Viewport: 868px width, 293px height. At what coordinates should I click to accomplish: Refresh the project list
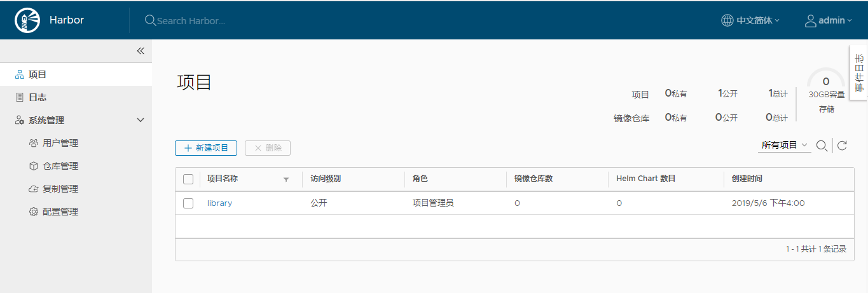[842, 146]
